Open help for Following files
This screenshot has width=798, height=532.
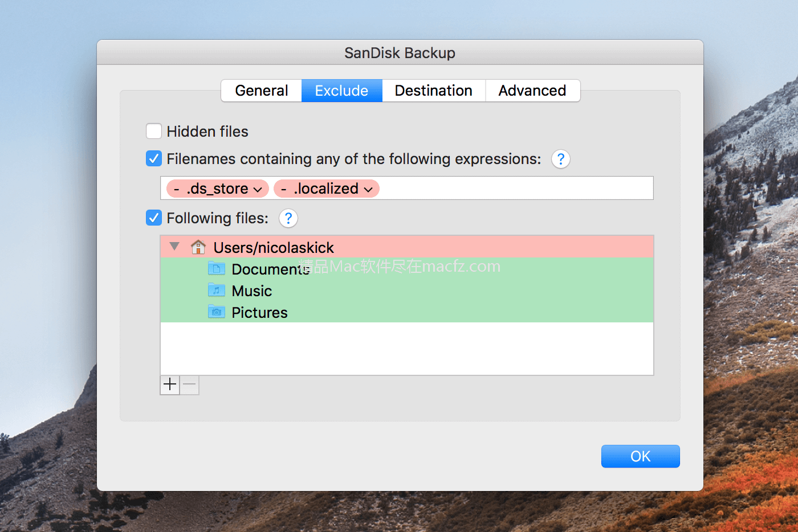[288, 218]
